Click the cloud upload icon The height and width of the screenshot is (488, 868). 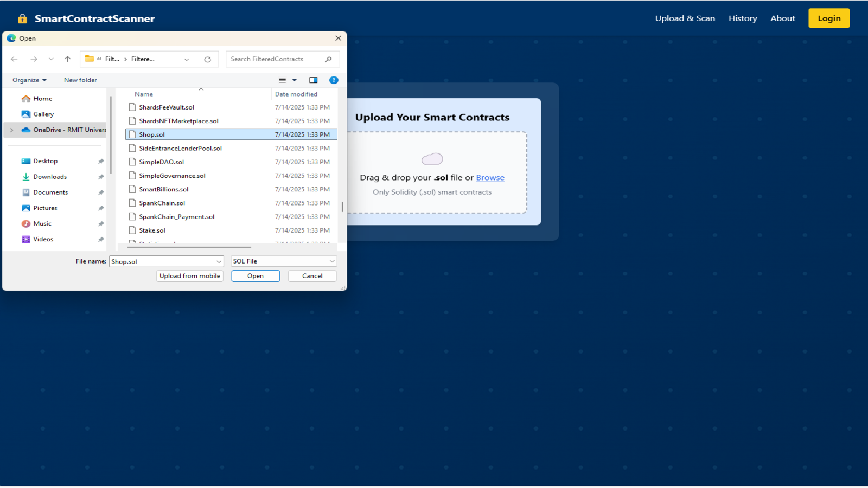click(x=432, y=159)
